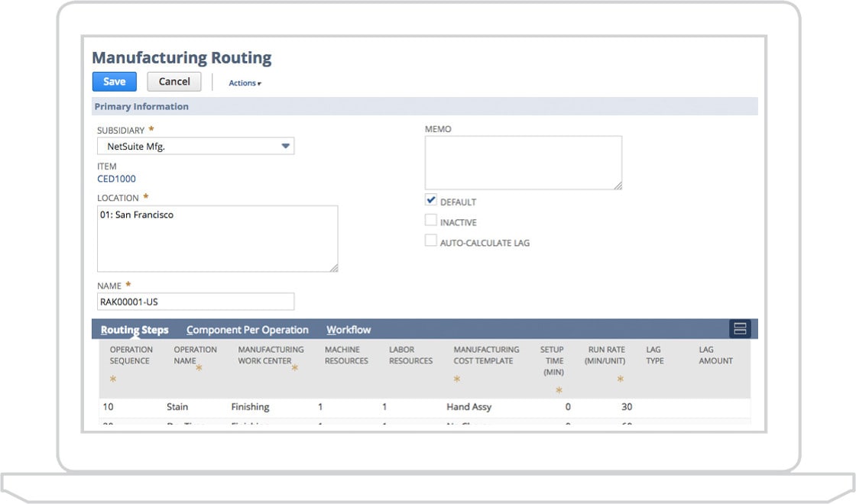Open the CED1000 item link

(116, 179)
